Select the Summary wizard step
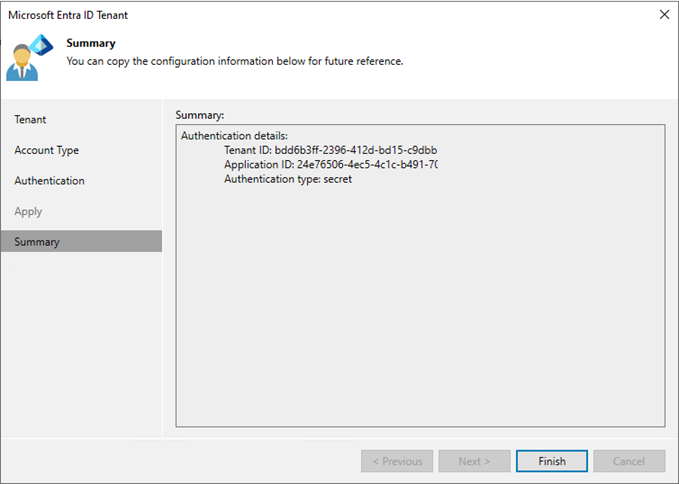The height and width of the screenshot is (484, 679). click(x=81, y=241)
